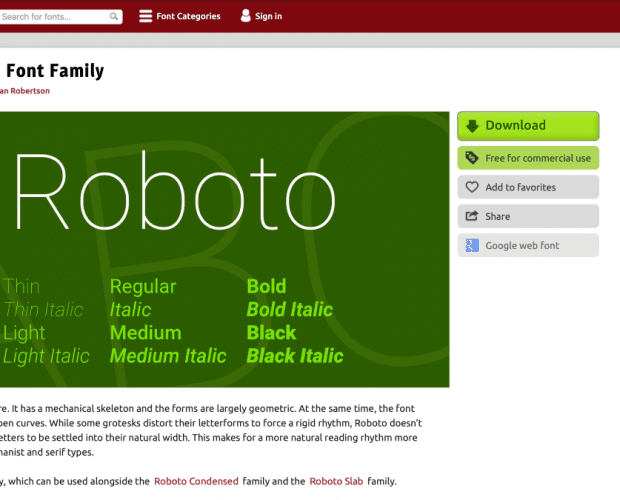Viewport: 620px width, 500px height.
Task: Click the 'Black Italic' style sample text
Action: [x=295, y=356]
